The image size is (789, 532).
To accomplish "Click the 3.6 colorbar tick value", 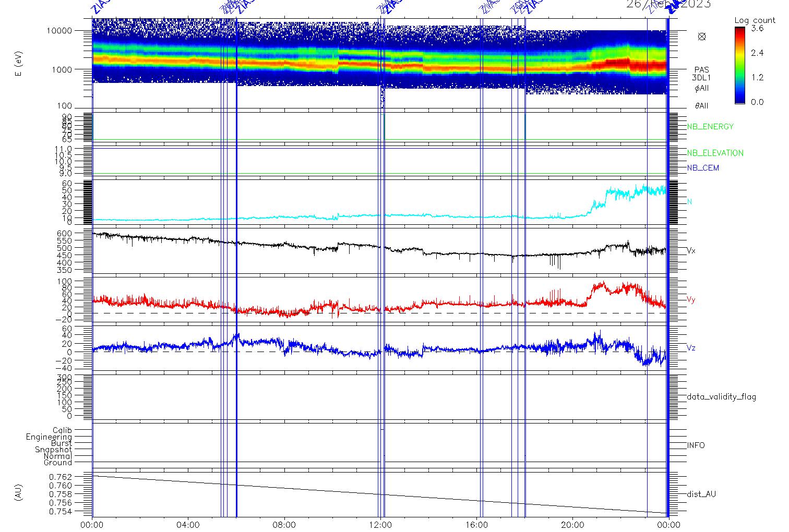I will click(757, 29).
